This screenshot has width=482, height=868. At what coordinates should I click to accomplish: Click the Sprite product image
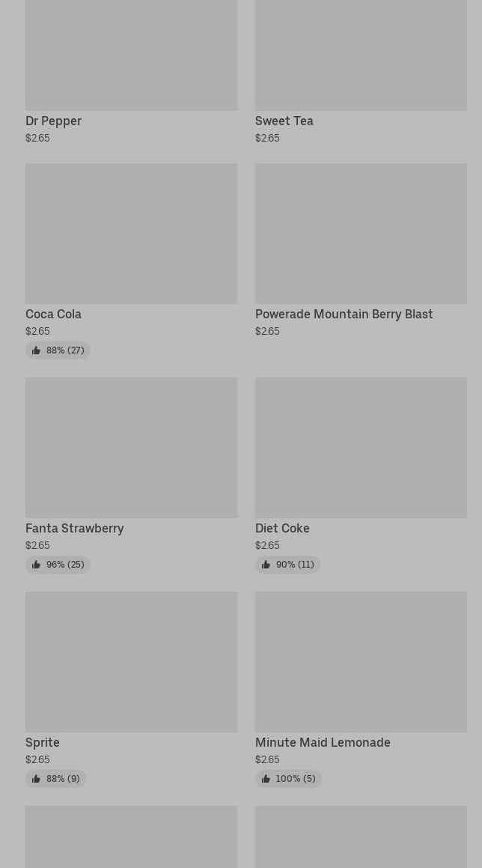pyautogui.click(x=131, y=662)
